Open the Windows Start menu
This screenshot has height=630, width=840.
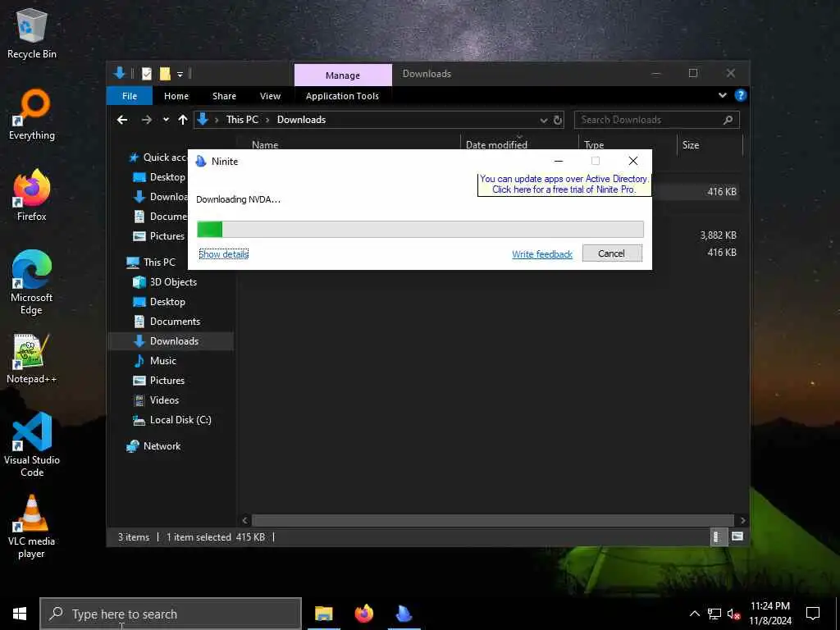click(x=20, y=614)
